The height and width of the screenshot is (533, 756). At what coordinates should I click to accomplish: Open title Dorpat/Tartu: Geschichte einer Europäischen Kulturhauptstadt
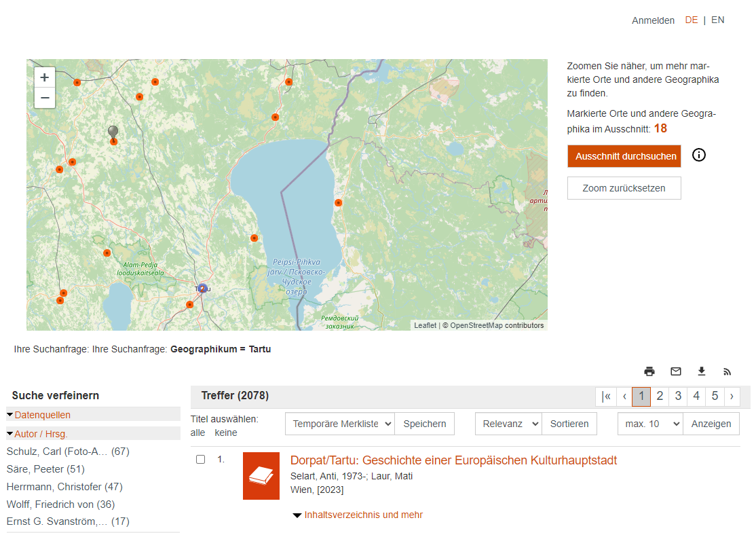point(454,460)
